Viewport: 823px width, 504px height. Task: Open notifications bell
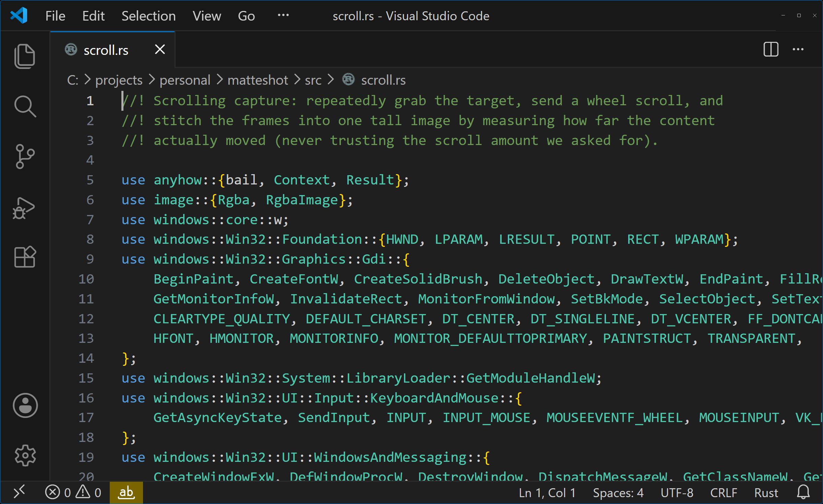tap(803, 492)
